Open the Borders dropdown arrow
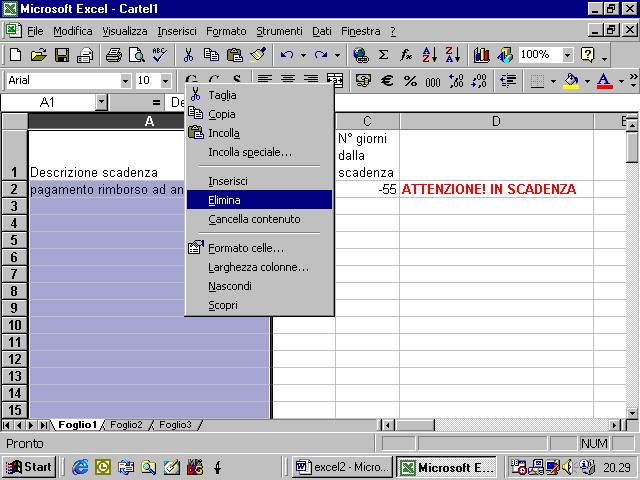This screenshot has width=640, height=480. [x=553, y=81]
